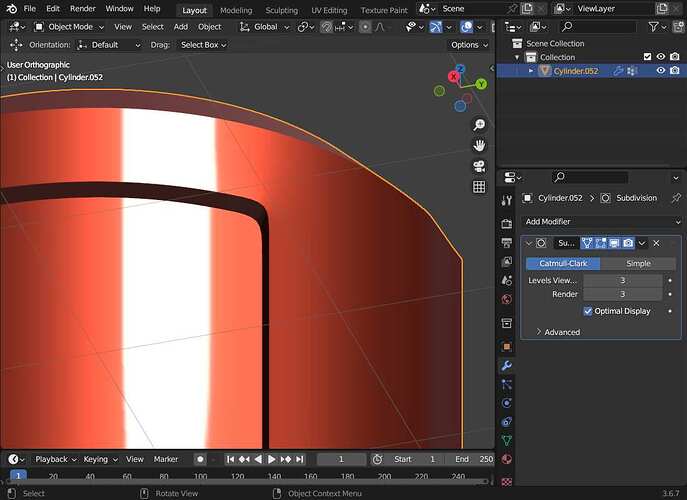Toggle modifier viewport display button
The height and width of the screenshot is (500, 687).
click(614, 243)
